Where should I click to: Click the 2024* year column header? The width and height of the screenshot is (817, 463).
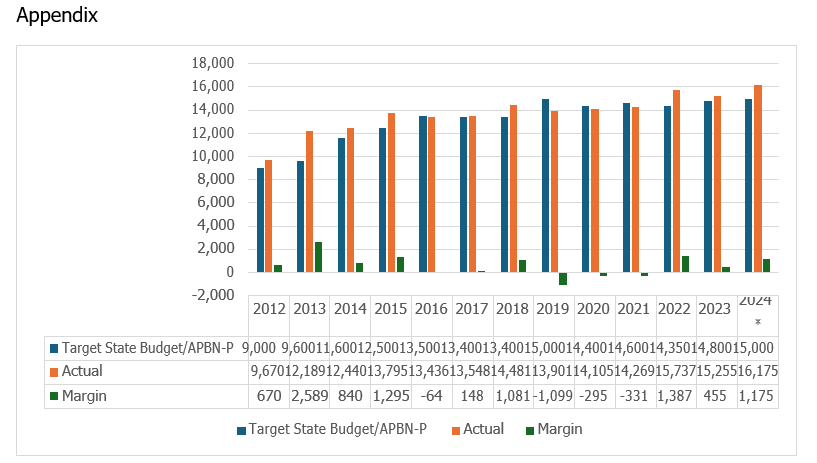click(x=757, y=310)
